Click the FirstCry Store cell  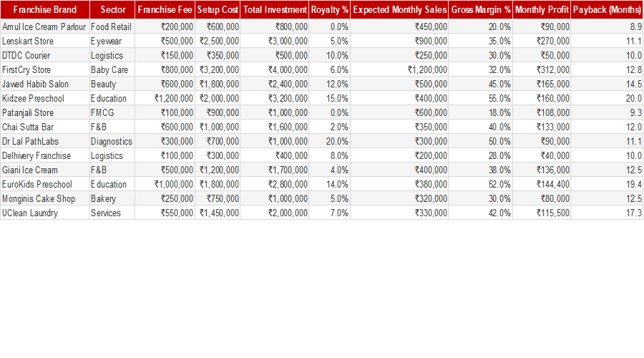(x=45, y=70)
